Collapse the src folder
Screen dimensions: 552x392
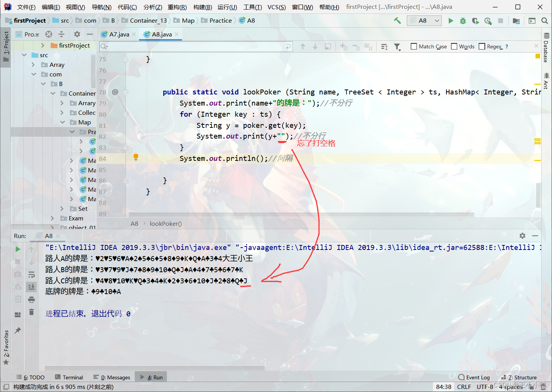(x=24, y=55)
